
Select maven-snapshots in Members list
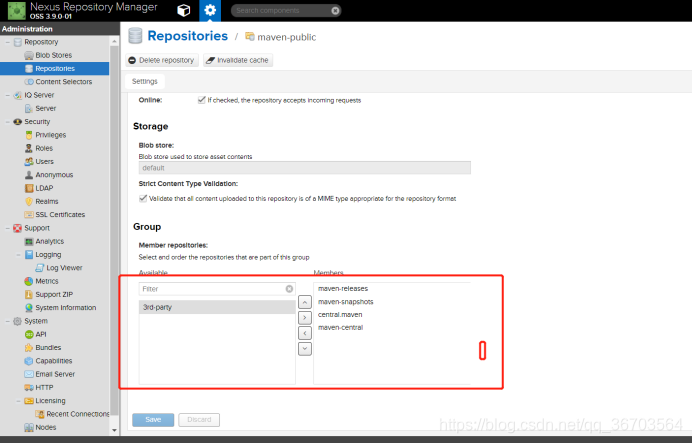(346, 302)
